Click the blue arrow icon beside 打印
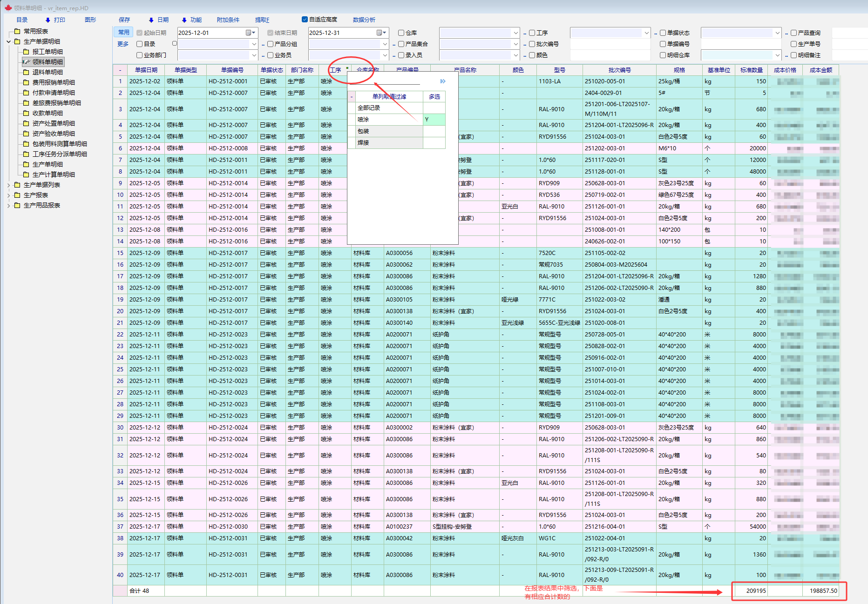Screen dimensions: 868x604 [x=47, y=20]
